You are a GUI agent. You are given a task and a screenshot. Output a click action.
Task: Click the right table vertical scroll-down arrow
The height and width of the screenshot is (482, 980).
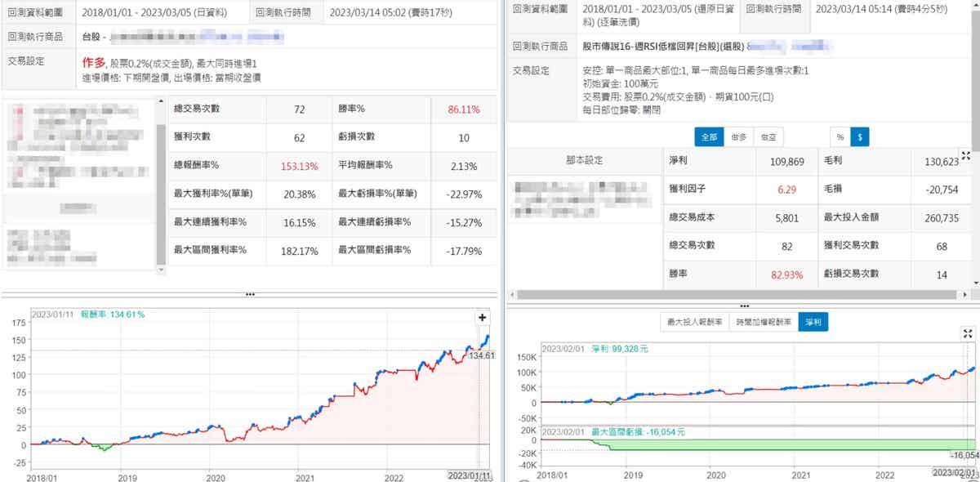(974, 283)
